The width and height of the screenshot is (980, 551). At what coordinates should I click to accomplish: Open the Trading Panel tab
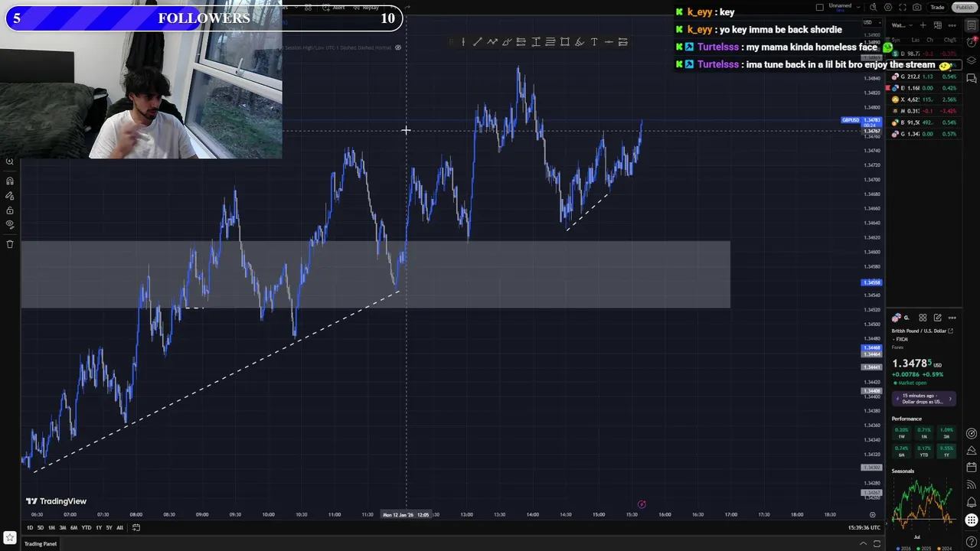point(41,544)
